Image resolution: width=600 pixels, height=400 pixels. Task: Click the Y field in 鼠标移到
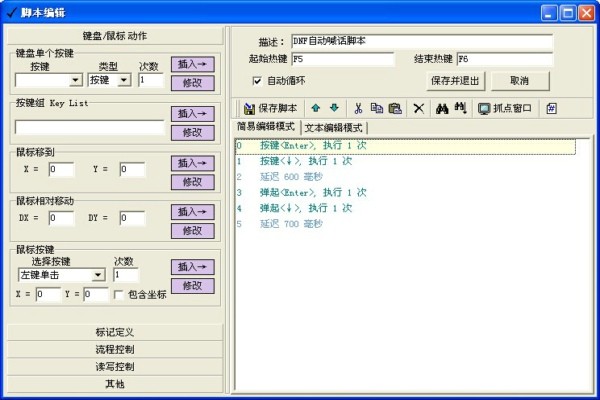click(132, 170)
